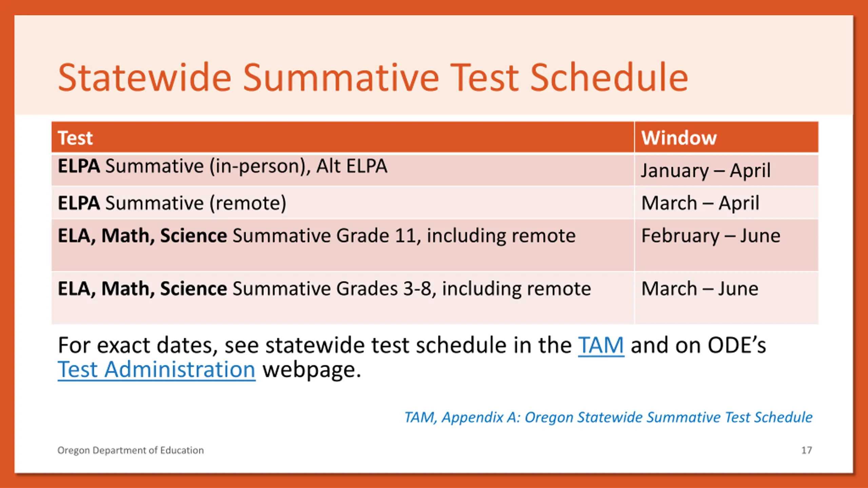Click the Window column header
868x488 pixels.
point(727,137)
